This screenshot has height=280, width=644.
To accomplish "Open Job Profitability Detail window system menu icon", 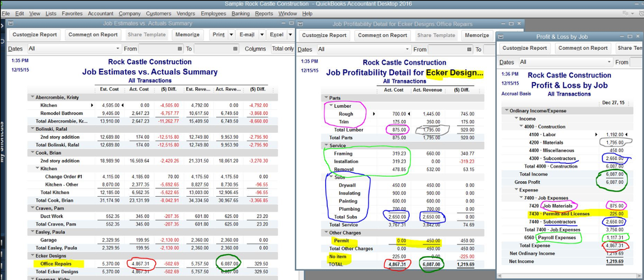I will point(300,25).
